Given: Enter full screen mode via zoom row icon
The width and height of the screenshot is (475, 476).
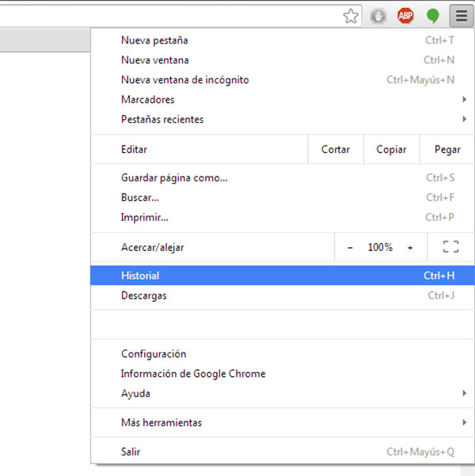Looking at the screenshot, I should [450, 248].
